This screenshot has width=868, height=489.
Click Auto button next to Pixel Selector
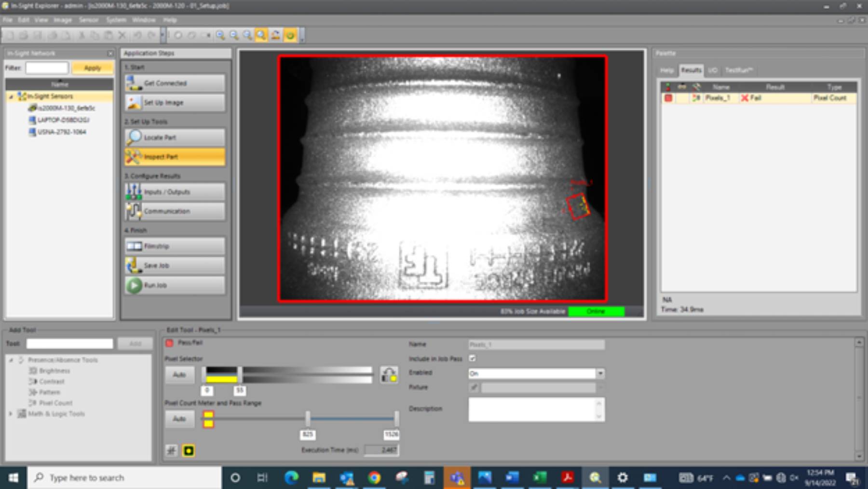pyautogui.click(x=179, y=374)
